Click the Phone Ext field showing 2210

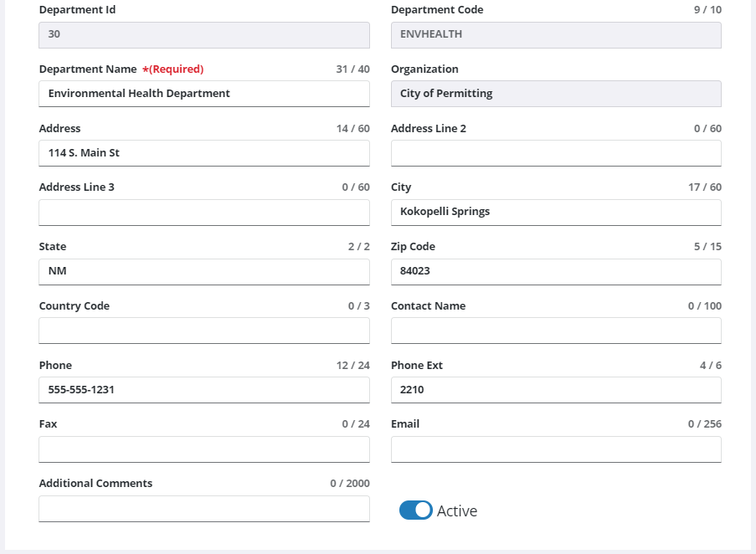555,390
